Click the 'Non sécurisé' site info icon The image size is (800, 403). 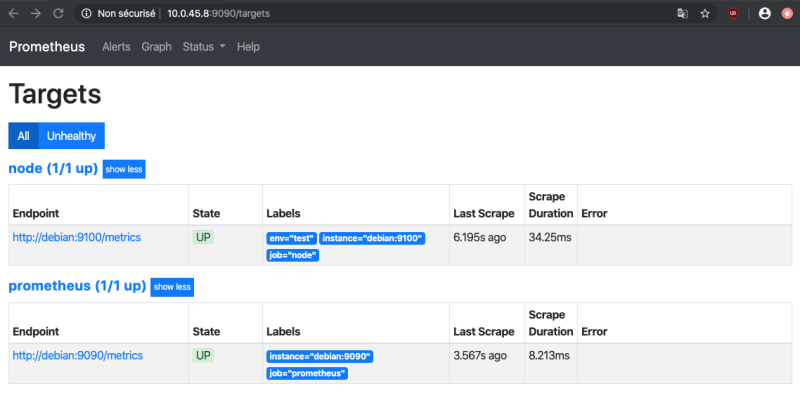coord(87,14)
